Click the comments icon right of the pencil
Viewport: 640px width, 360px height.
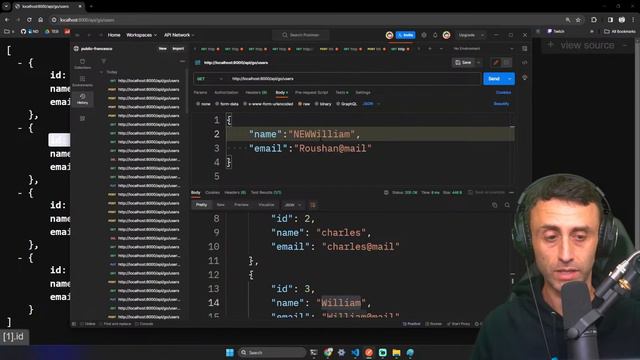[x=507, y=62]
